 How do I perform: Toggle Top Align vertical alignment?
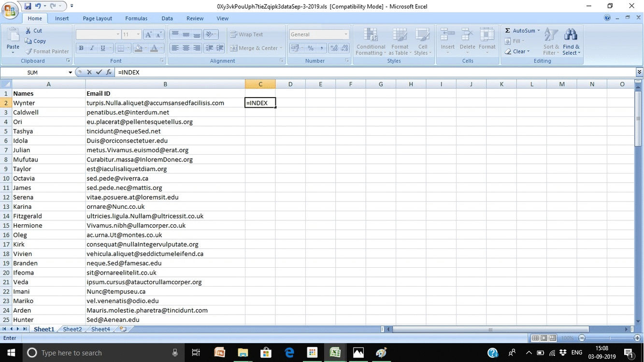click(175, 34)
